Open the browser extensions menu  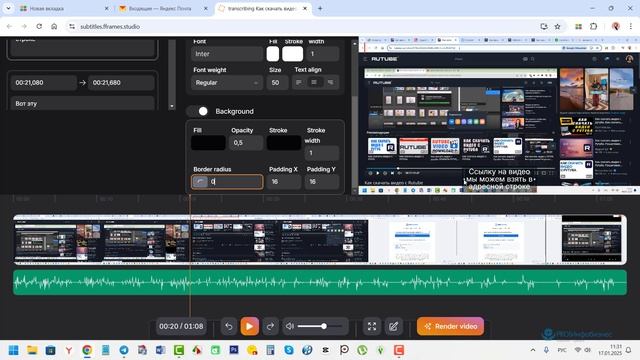click(x=593, y=26)
